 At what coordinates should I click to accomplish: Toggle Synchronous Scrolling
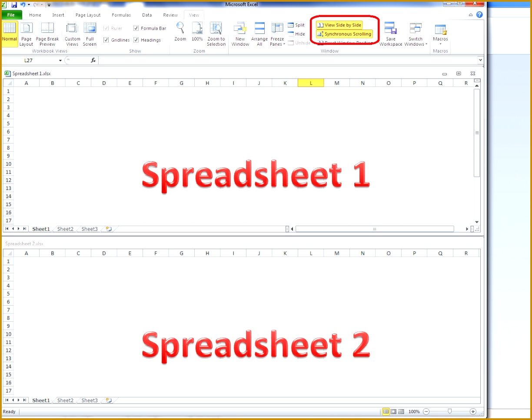[x=344, y=34]
